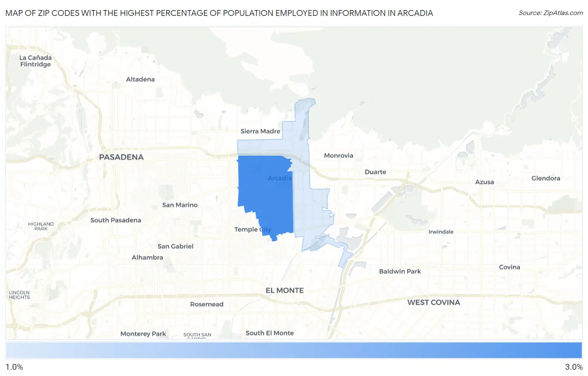This screenshot has height=376, width=588.
Task: Click the Glendora map label
Action: (546, 178)
